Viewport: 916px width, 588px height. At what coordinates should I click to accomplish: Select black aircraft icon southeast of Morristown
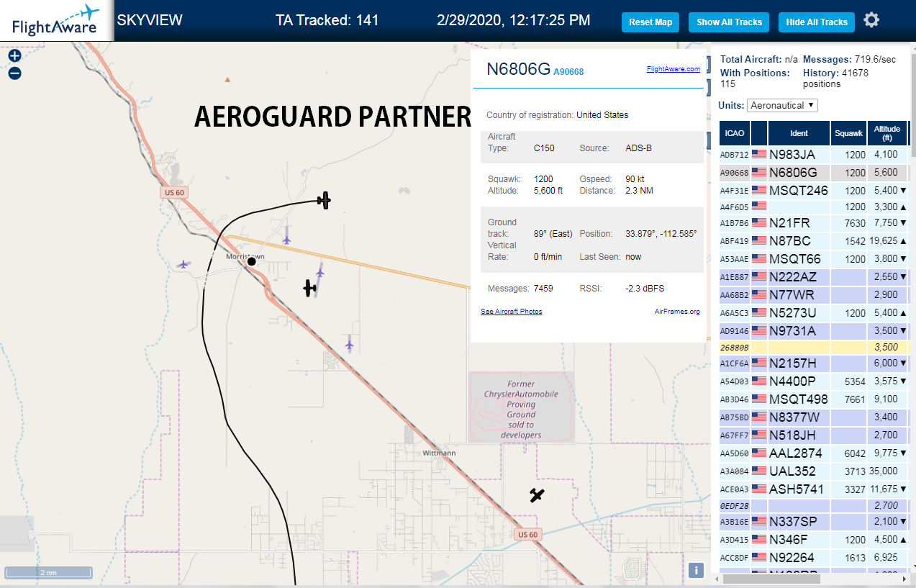310,289
